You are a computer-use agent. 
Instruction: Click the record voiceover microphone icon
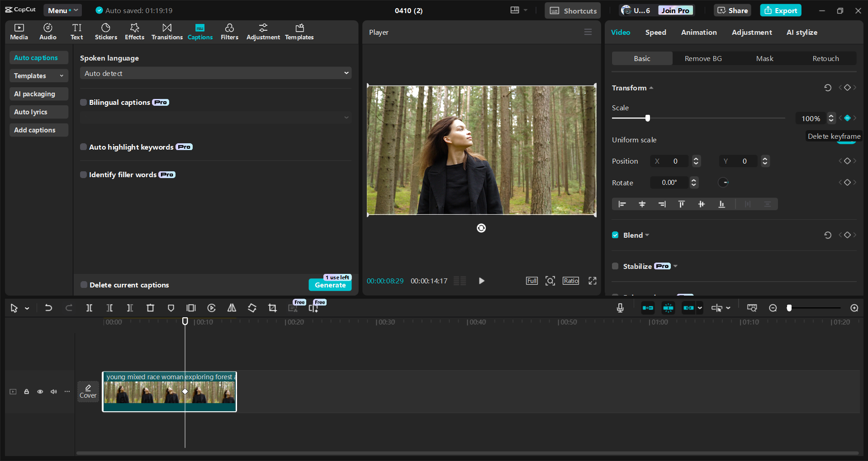620,308
